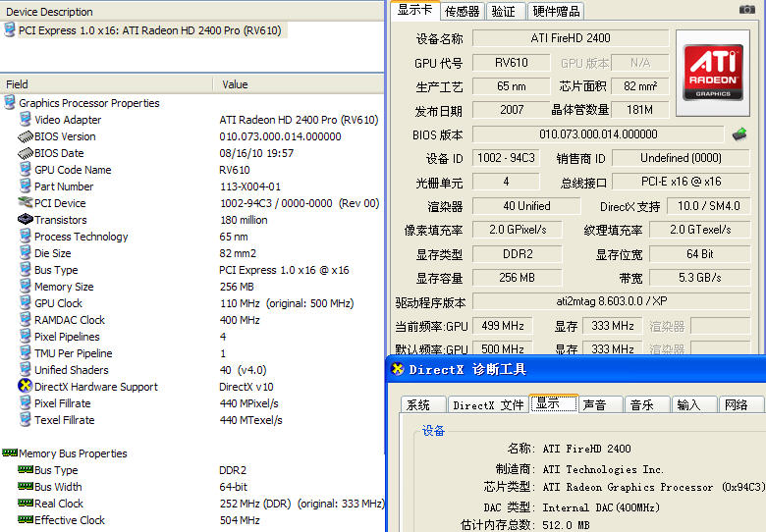Click the Die Size row icon
766x532 pixels.
25,253
